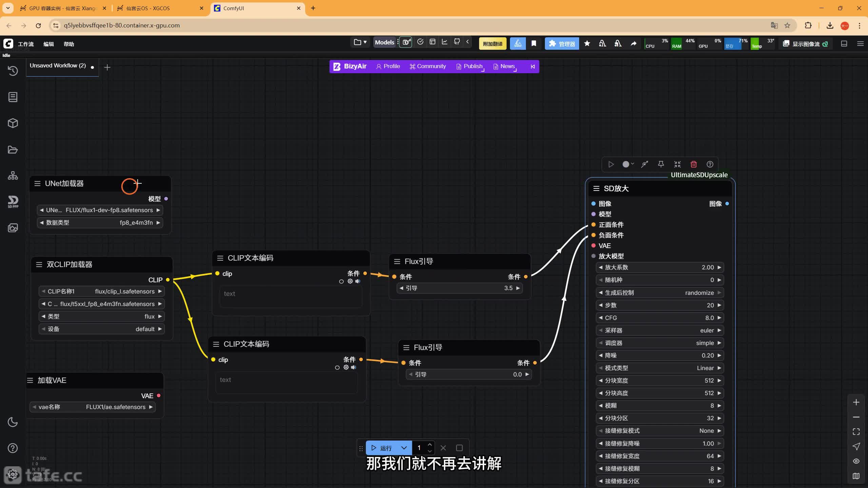This screenshot has height=488, width=868.
Task: Open the GitHub icon in top toolbar
Action: coord(457,42)
